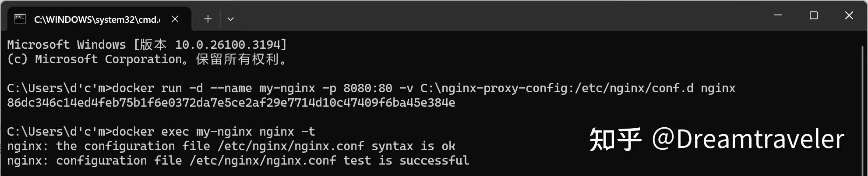Close the cmd.exe tab

pyautogui.click(x=175, y=19)
